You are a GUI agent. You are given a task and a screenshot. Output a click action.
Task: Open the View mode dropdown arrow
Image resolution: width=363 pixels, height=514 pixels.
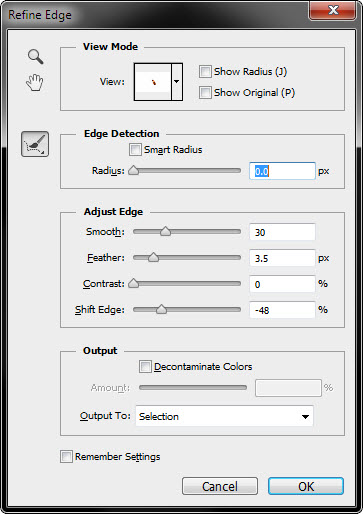[x=177, y=82]
